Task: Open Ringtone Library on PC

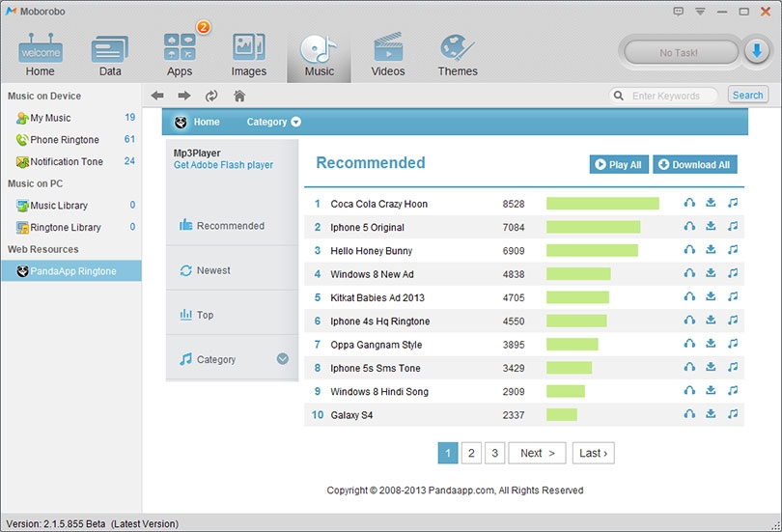Action: pyautogui.click(x=71, y=227)
